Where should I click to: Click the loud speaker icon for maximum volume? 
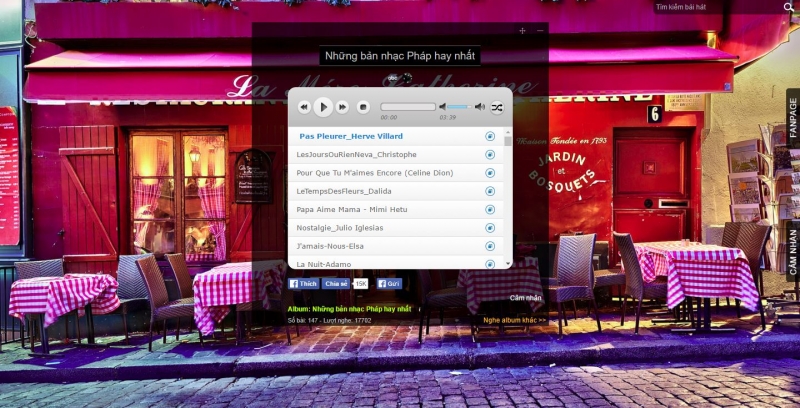click(x=480, y=107)
